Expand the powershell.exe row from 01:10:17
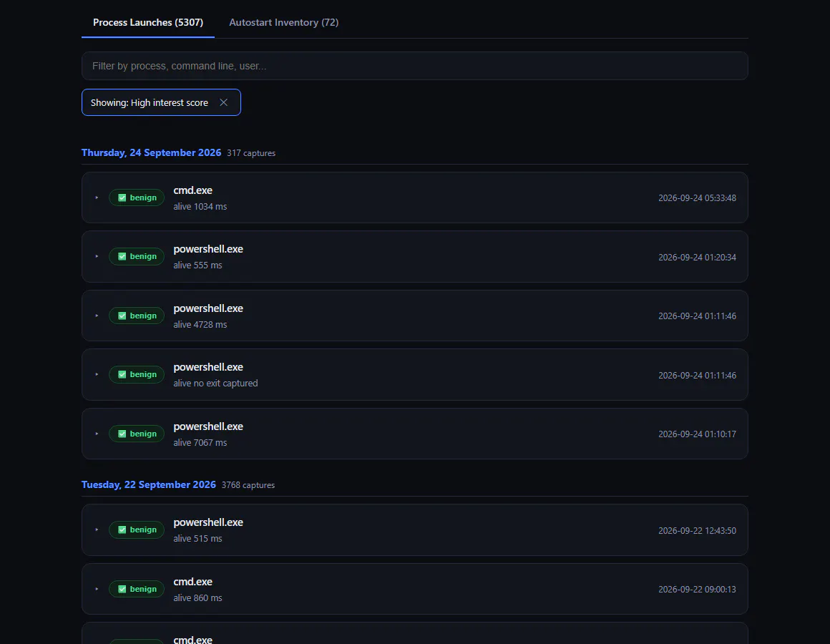This screenshot has width=830, height=644. pos(97,434)
